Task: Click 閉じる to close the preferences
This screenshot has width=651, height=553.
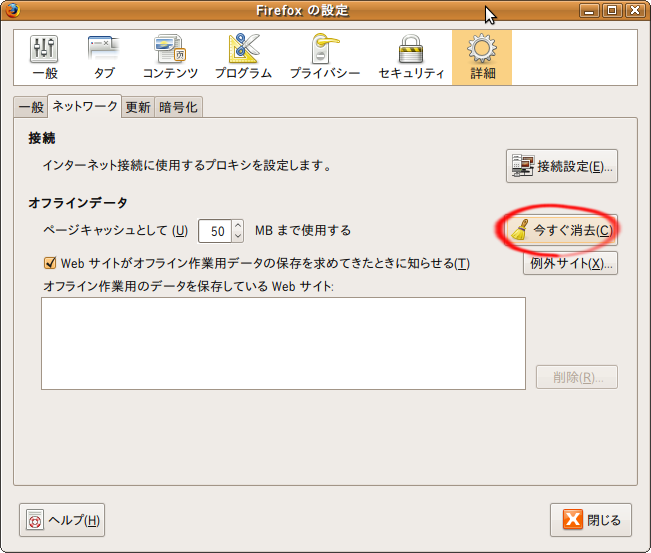Action: pos(591,520)
